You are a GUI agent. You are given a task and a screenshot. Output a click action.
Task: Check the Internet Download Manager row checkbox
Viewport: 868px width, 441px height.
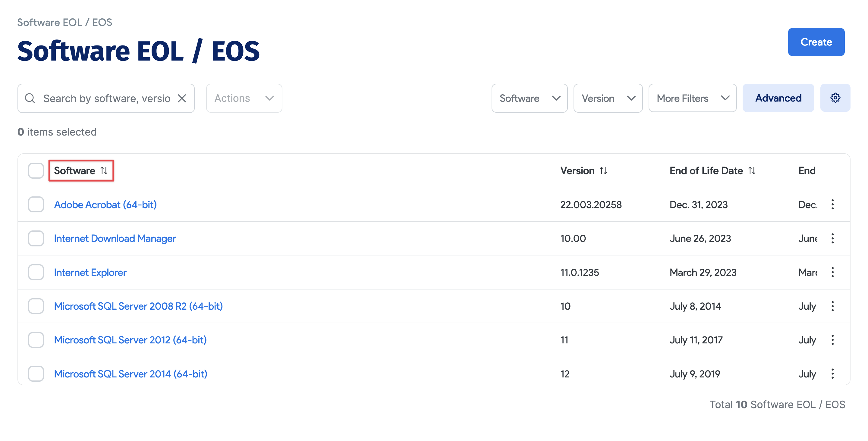[36, 238]
